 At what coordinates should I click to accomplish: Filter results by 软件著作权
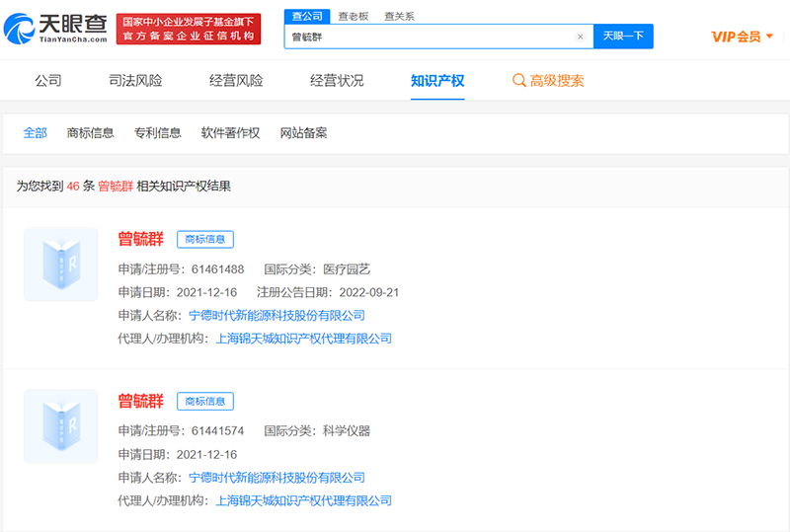[x=231, y=133]
